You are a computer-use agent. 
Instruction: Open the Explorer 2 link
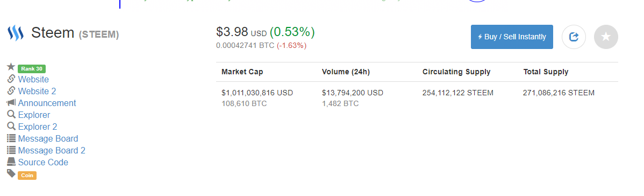[x=38, y=127]
